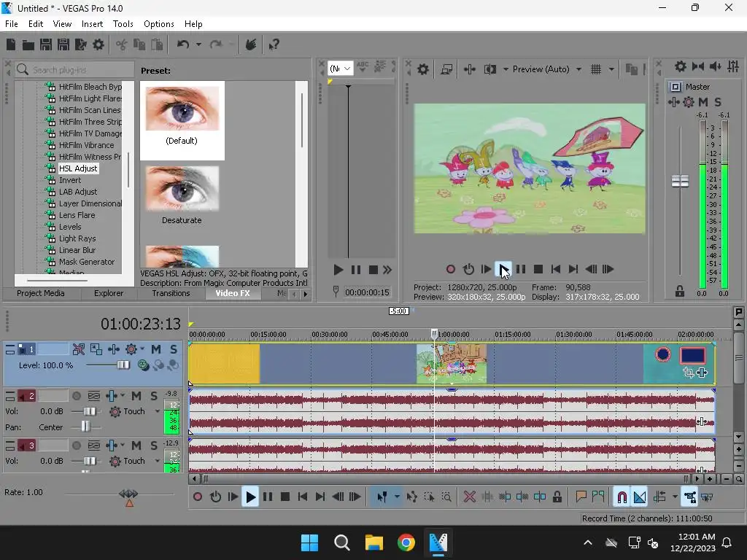The height and width of the screenshot is (560, 747).
Task: Click the Lock event padlock icon
Action: coord(557,497)
